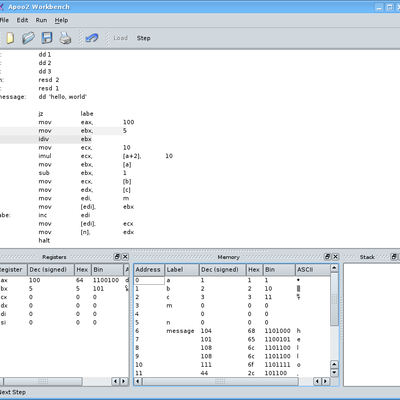Select the 'jz labe' instruction line
400x400 pixels.
(x=66, y=114)
